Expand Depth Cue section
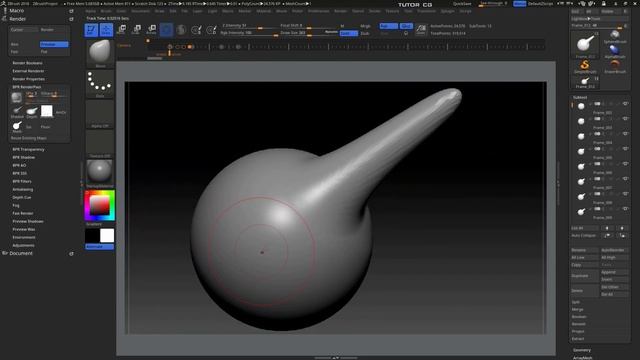 [22, 198]
